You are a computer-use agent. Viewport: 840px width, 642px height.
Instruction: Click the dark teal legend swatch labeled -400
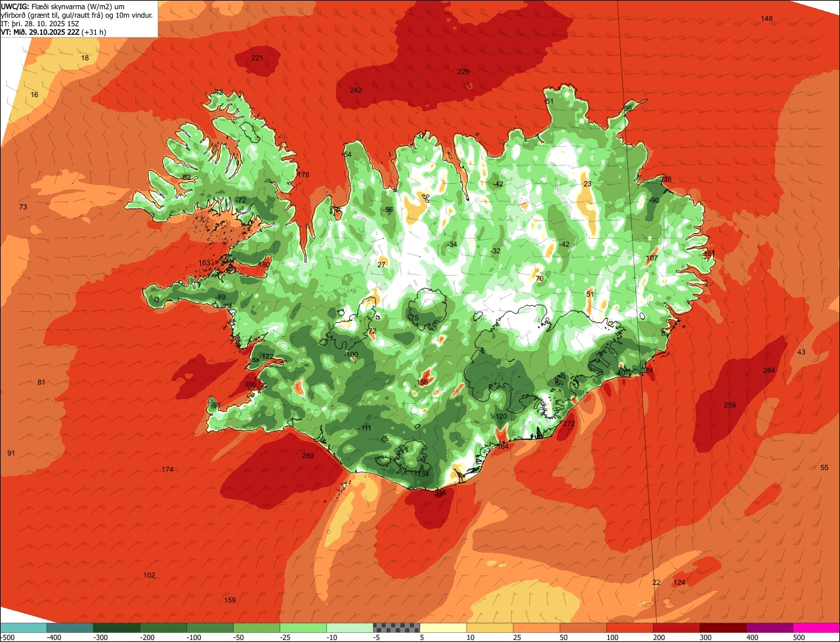click(70, 628)
